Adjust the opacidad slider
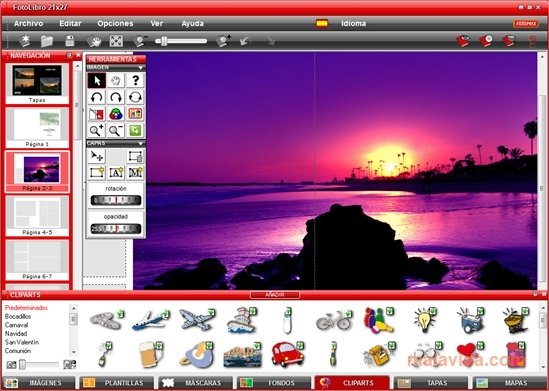 pyautogui.click(x=116, y=229)
